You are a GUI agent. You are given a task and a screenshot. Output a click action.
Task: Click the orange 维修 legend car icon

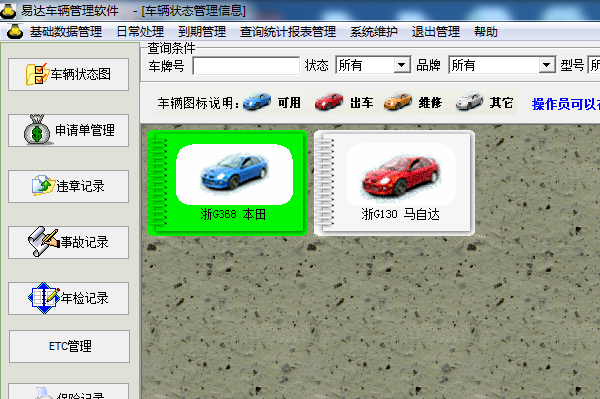398,102
